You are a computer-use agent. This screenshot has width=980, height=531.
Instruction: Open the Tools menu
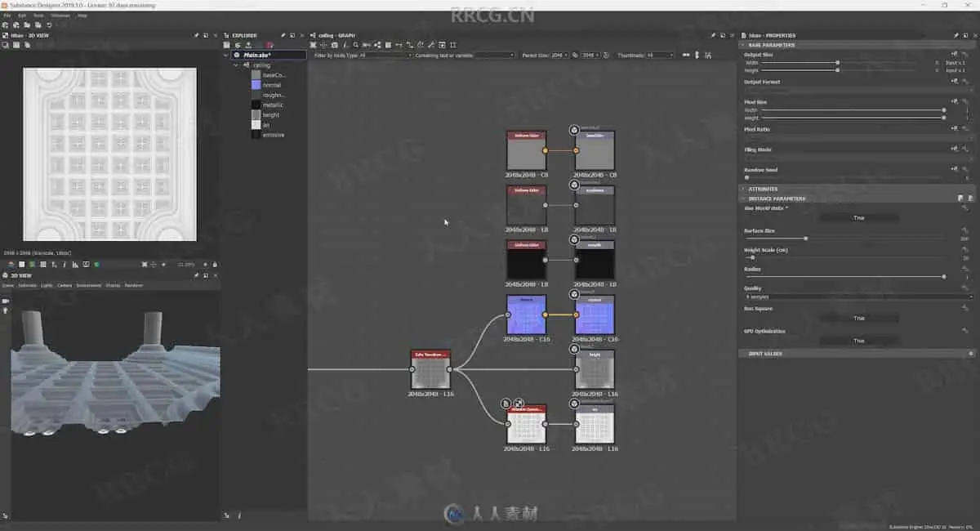pyautogui.click(x=38, y=16)
